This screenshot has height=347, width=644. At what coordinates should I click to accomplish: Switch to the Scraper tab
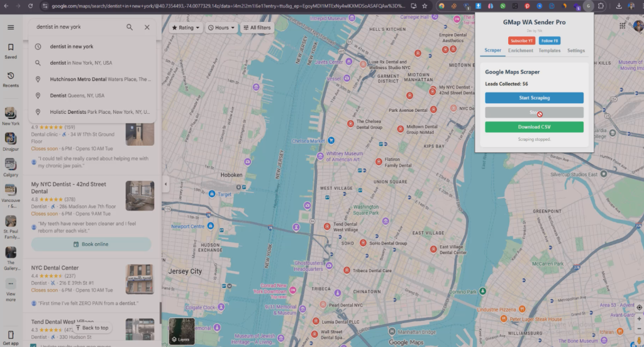click(492, 50)
